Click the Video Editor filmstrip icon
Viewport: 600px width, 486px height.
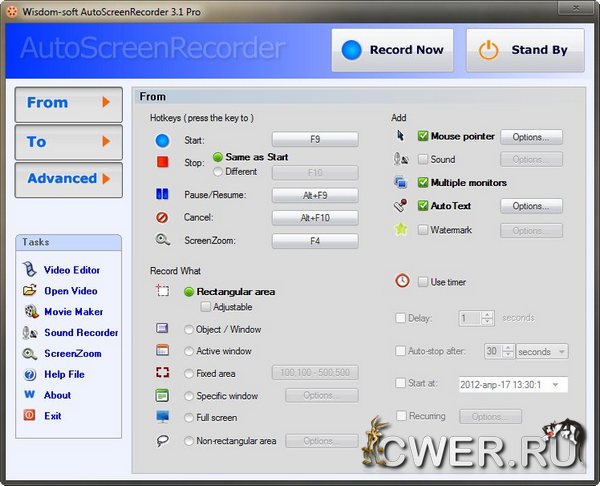coord(29,269)
